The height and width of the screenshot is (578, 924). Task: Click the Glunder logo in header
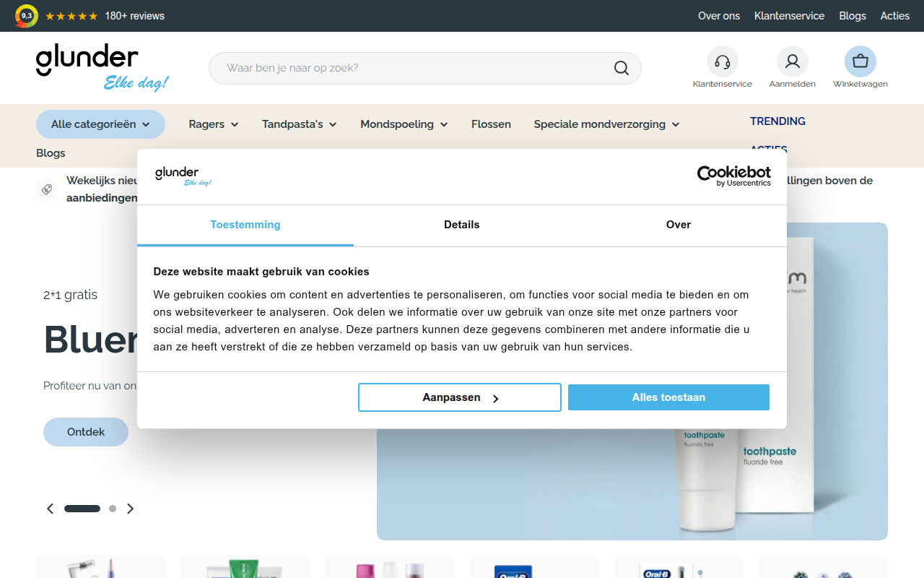[102, 67]
